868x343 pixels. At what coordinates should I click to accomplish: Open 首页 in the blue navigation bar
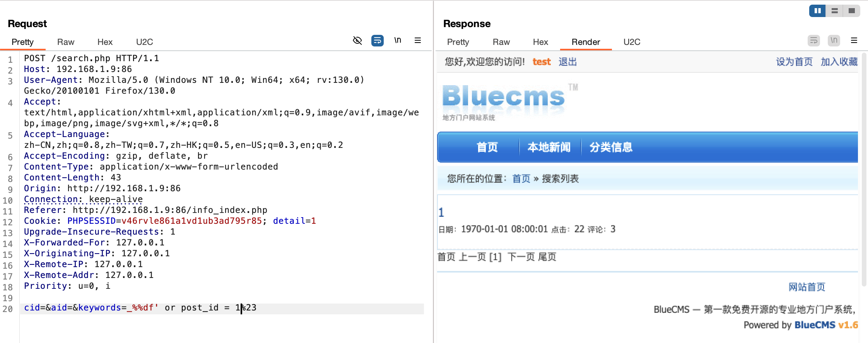[x=487, y=147]
